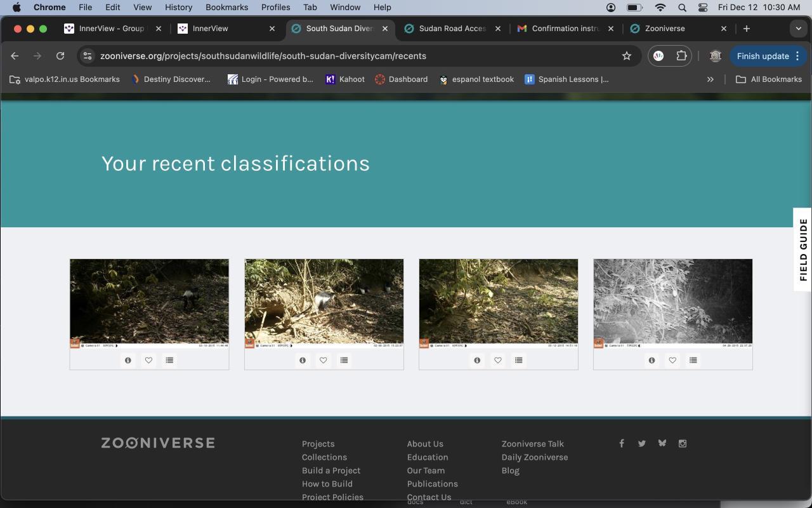
Task: Open Zooniverse Facebook page icon
Action: click(x=622, y=443)
